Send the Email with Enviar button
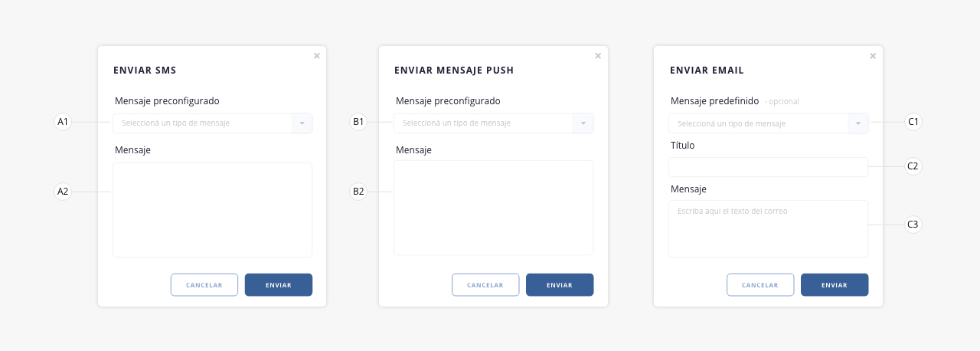This screenshot has height=351, width=980. pos(835,284)
